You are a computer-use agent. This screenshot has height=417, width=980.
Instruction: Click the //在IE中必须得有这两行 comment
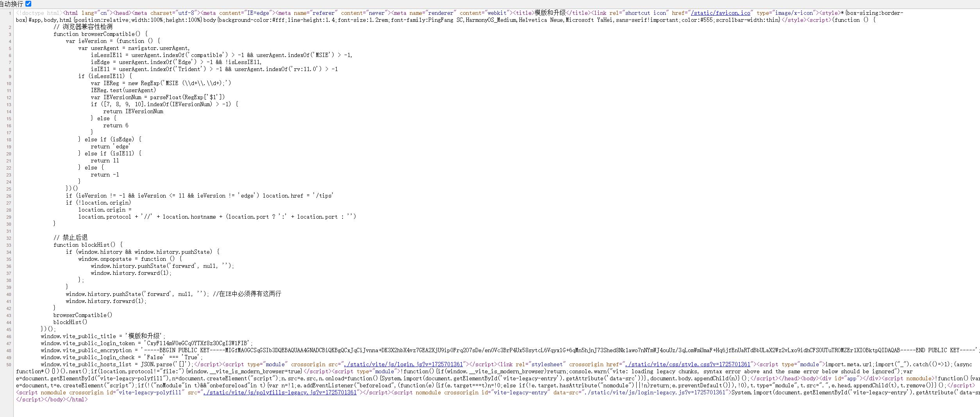[x=247, y=294]
